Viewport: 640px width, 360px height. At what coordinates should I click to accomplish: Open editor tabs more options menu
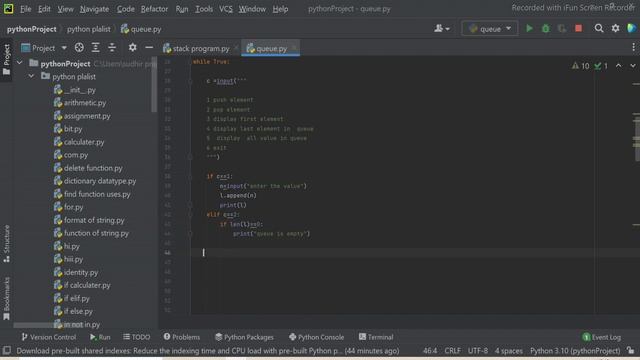click(x=633, y=48)
